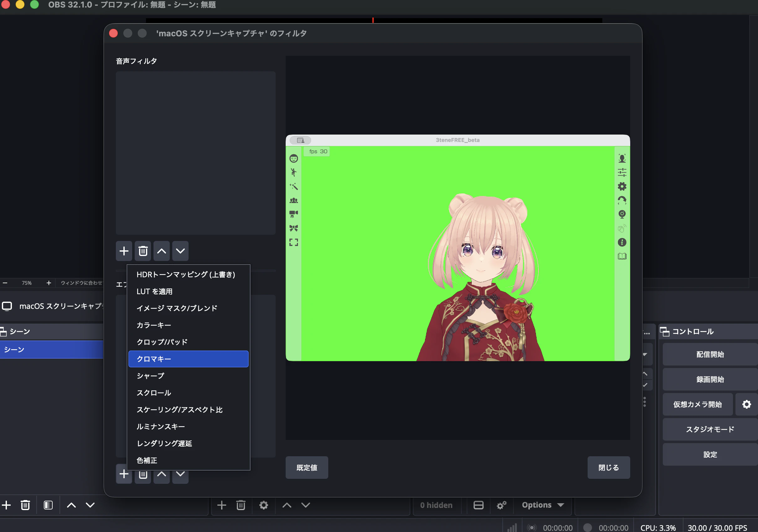Image resolution: width=758 pixels, height=532 pixels.
Task: Click 既定値 defaults button
Action: click(x=307, y=468)
